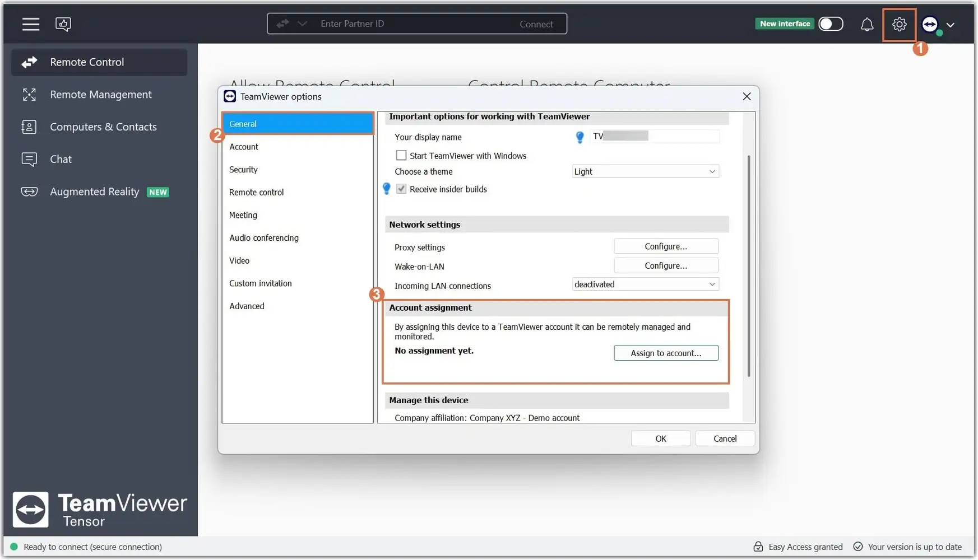This screenshot has height=560, width=978.
Task: Click the NEW badge beside Augmented Reality
Action: (158, 192)
